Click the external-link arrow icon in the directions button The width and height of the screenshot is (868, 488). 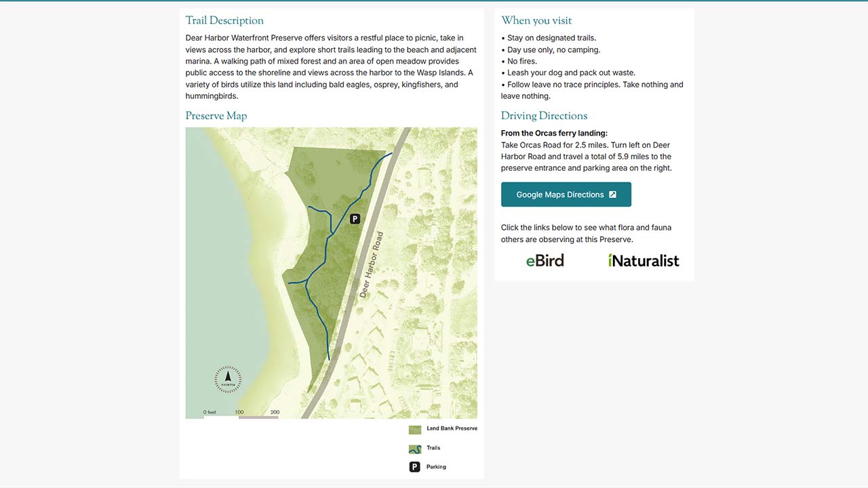612,195
